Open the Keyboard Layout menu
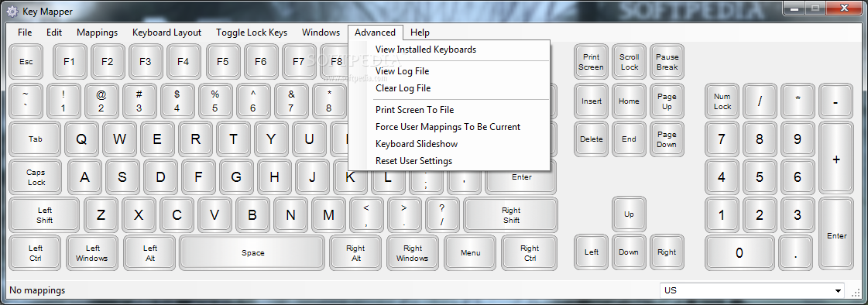The width and height of the screenshot is (868, 305). pos(166,33)
